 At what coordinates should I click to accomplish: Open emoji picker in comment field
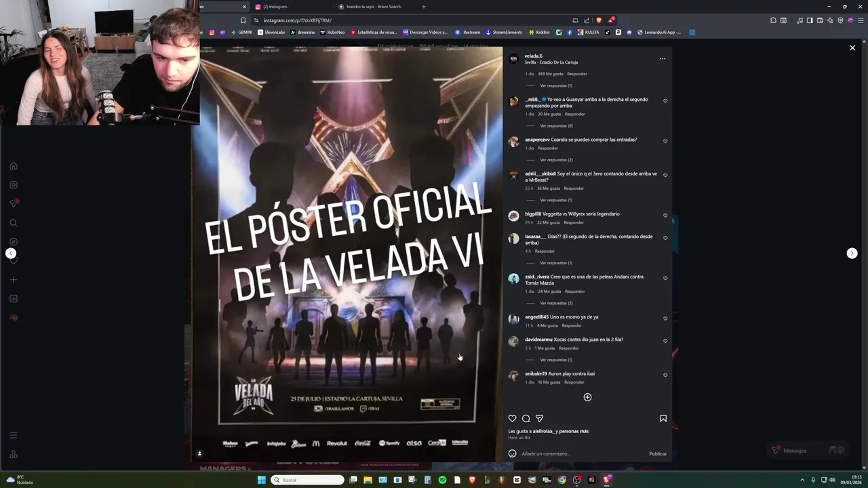click(x=512, y=453)
